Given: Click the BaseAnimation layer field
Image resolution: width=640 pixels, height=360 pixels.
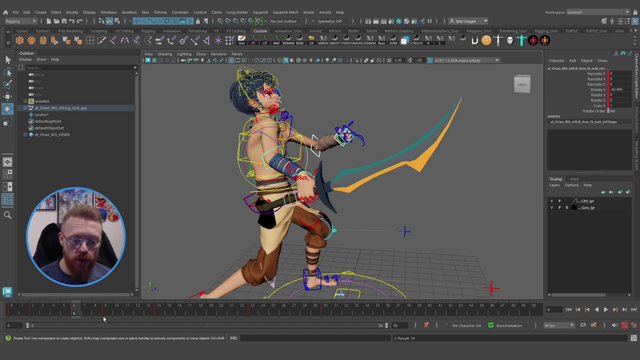Looking at the screenshot, I should [x=511, y=325].
